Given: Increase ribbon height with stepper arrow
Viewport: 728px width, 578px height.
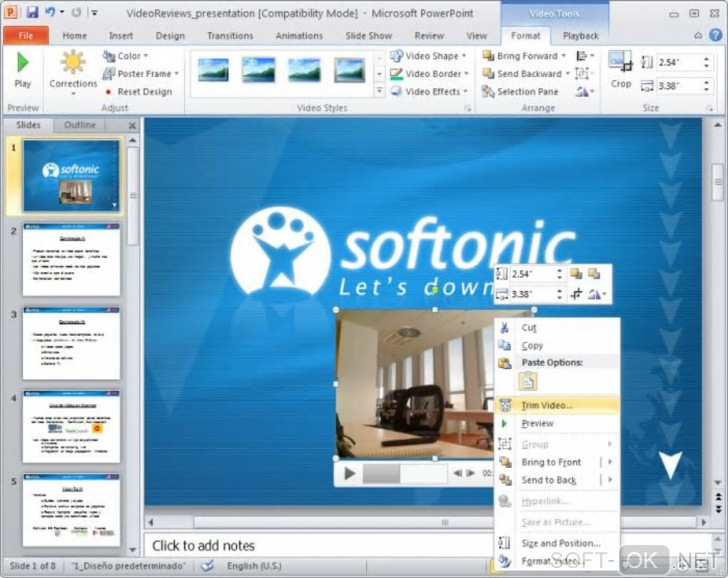Looking at the screenshot, I should (x=706, y=59).
